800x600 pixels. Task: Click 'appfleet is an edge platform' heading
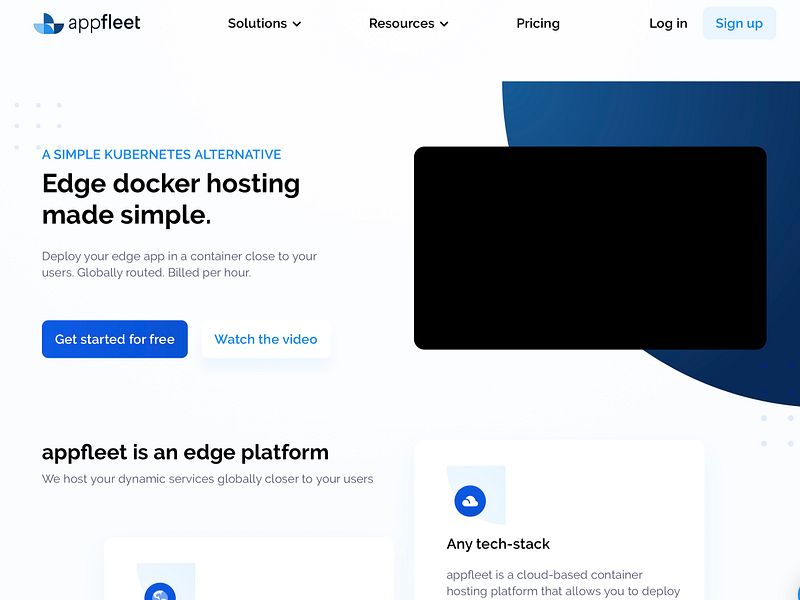(x=185, y=453)
